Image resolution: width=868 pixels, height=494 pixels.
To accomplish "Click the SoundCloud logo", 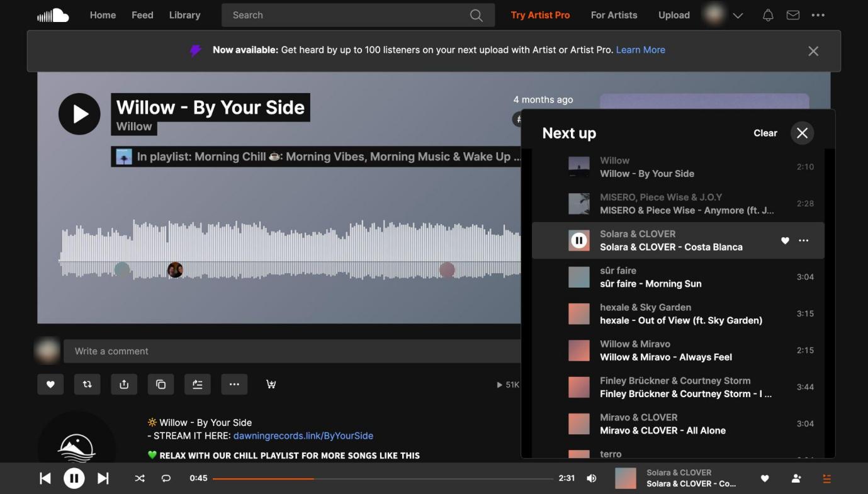I will point(53,15).
